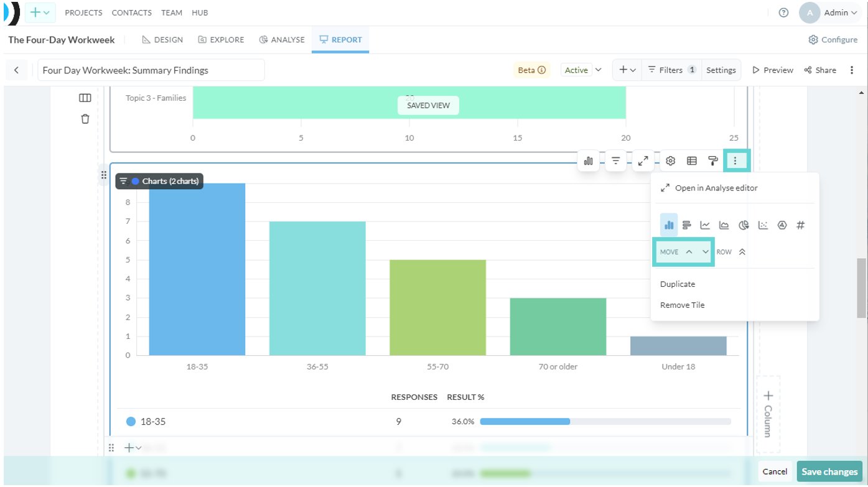This screenshot has width=868, height=487.
Task: Open the add (+) dropdown beside Filters
Action: (627, 70)
